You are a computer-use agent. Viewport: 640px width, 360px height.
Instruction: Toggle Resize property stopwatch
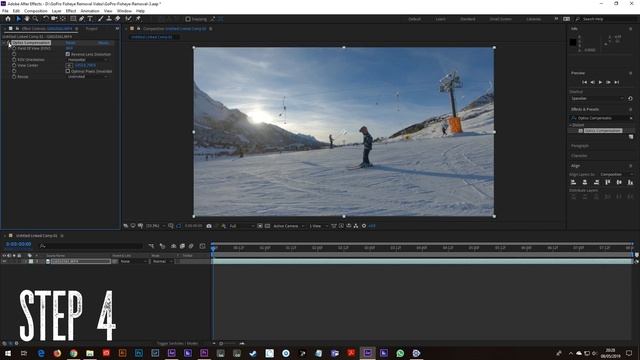pos(14,77)
